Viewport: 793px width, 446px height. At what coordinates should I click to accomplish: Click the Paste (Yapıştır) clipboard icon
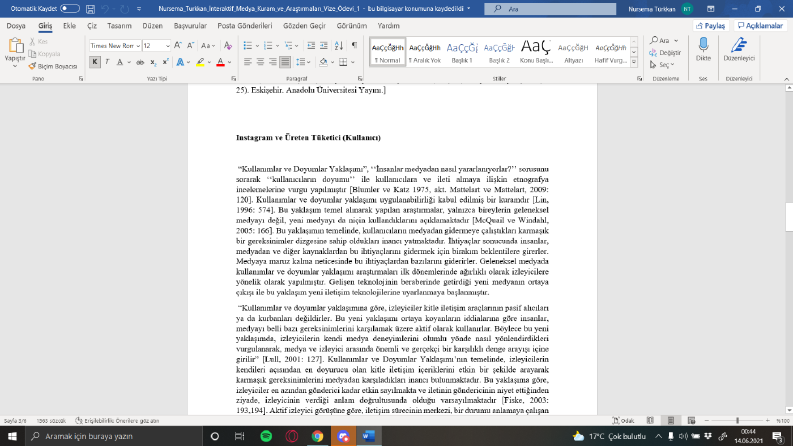15,46
